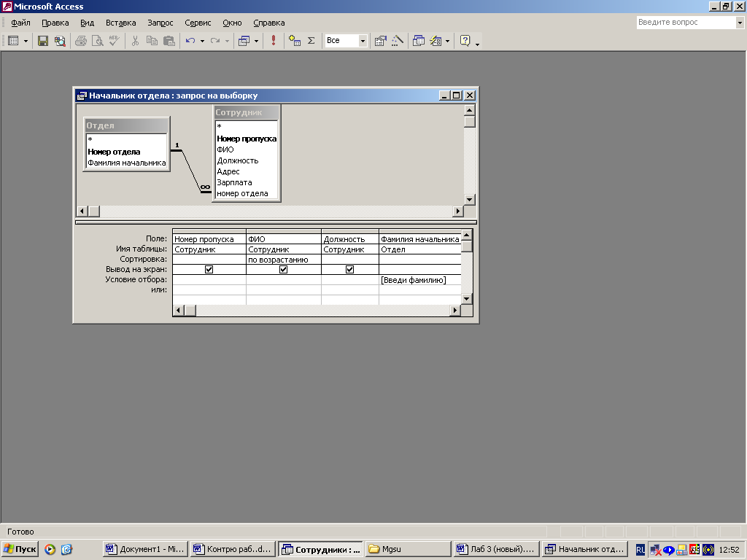Open Microsoft Access Help icon

click(x=465, y=41)
